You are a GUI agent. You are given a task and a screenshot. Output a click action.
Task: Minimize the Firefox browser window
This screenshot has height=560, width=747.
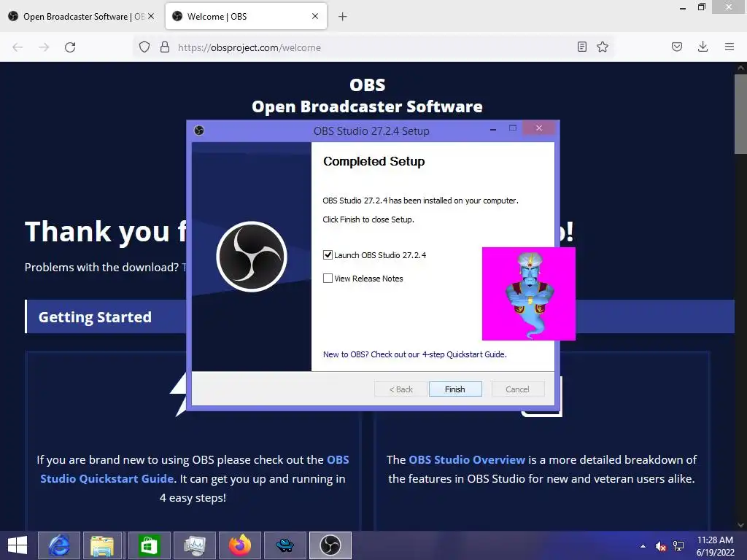pos(683,7)
